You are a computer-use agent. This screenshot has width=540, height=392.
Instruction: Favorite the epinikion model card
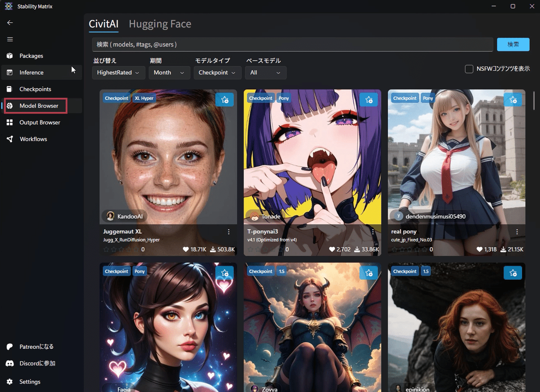(x=513, y=272)
